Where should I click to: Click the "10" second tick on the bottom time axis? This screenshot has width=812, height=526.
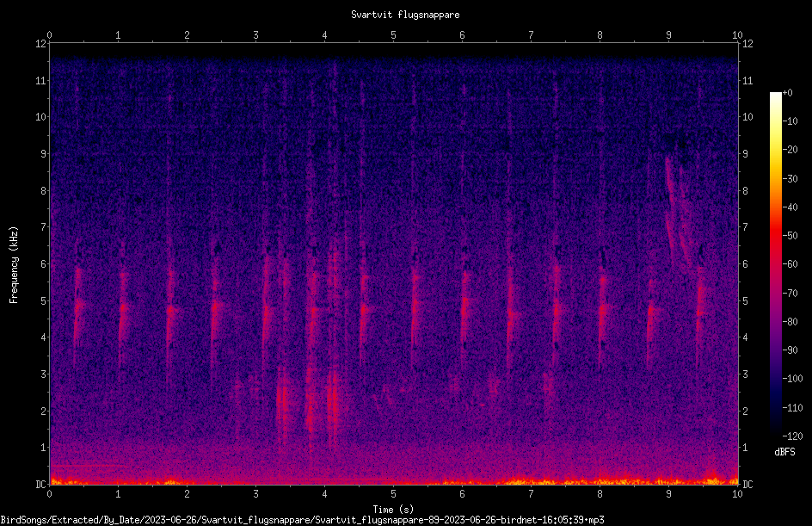tap(737, 494)
